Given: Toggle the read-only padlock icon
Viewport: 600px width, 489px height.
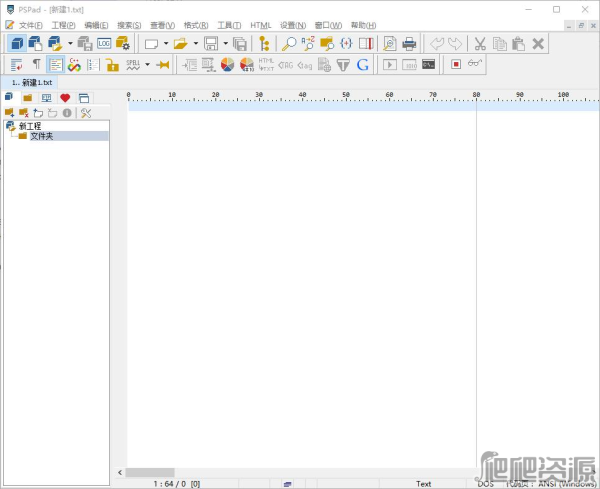Looking at the screenshot, I should (112, 65).
